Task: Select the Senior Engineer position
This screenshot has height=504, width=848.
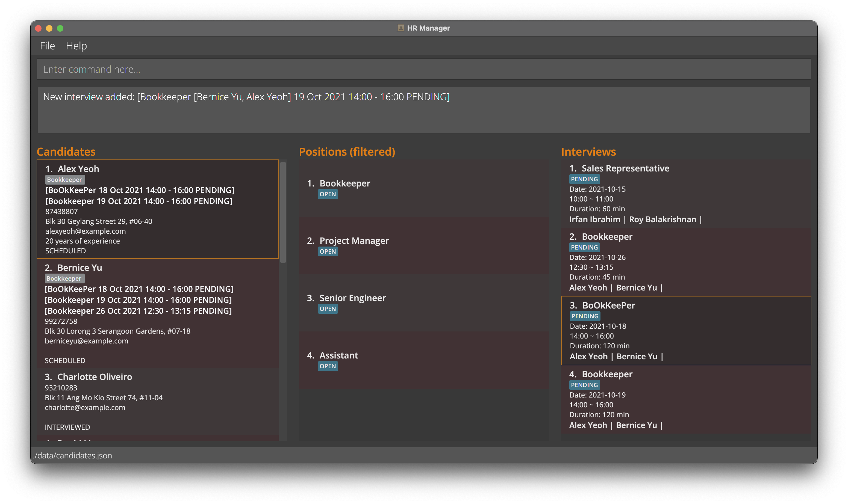Action: (x=423, y=303)
